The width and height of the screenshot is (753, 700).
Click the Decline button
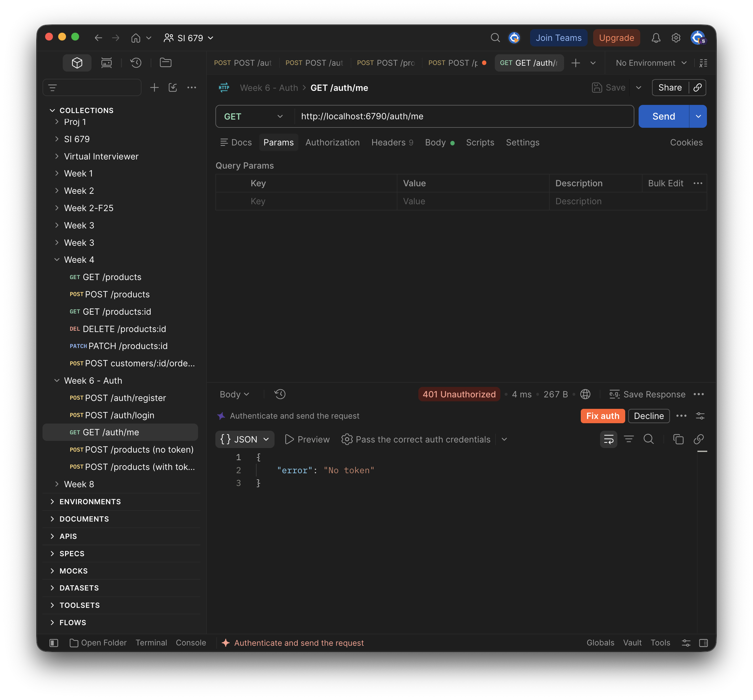click(649, 416)
